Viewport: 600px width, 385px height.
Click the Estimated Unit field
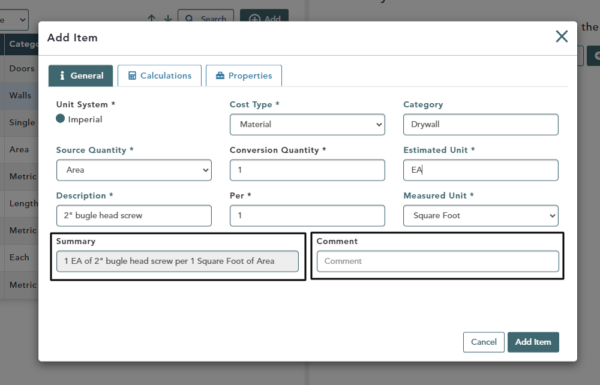coord(481,170)
